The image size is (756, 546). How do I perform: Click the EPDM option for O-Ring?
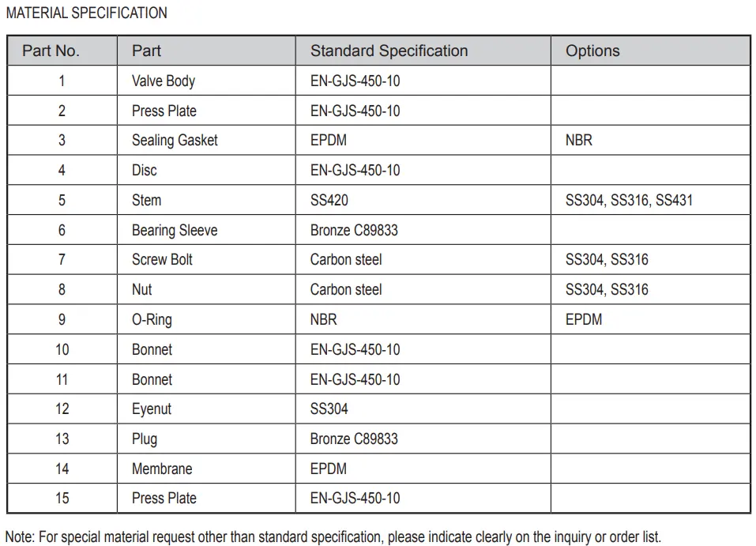[x=584, y=320]
